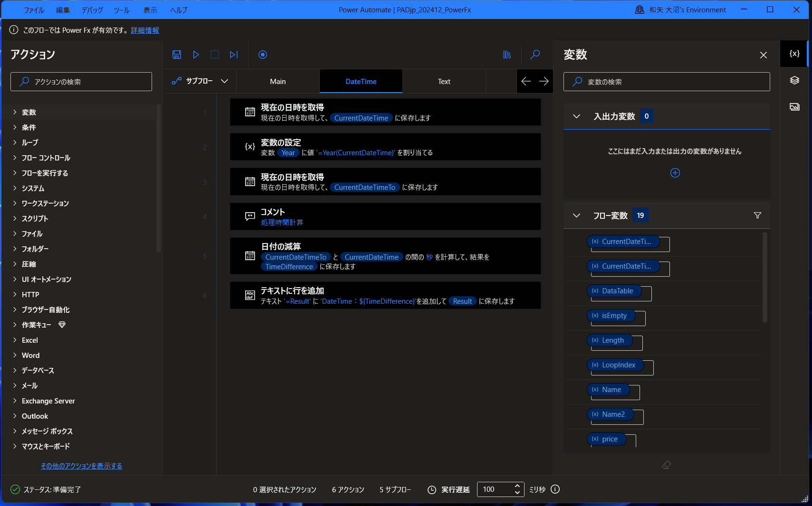Click the TimeDifference variable in 日付の減算
Image resolution: width=812 pixels, height=506 pixels.
[x=289, y=267]
